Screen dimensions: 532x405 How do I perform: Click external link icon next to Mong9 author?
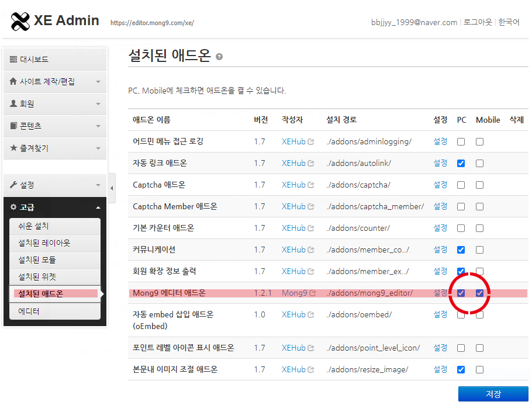tap(312, 293)
